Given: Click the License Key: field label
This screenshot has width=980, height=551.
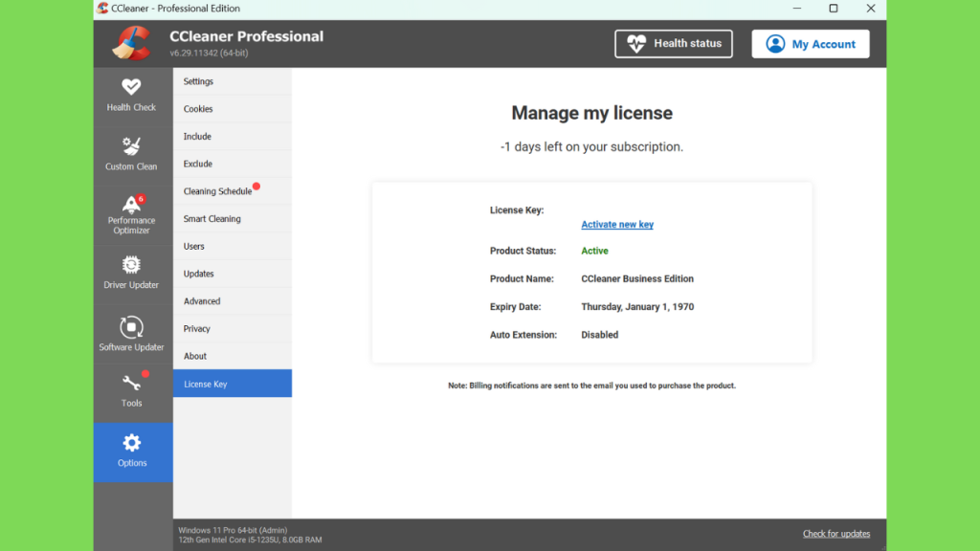Looking at the screenshot, I should 517,209.
